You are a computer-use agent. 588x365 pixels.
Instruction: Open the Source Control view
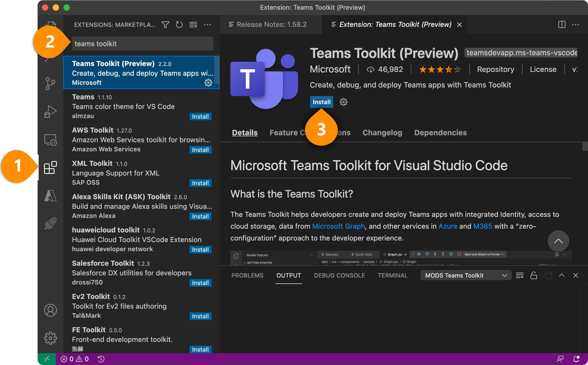pos(50,83)
